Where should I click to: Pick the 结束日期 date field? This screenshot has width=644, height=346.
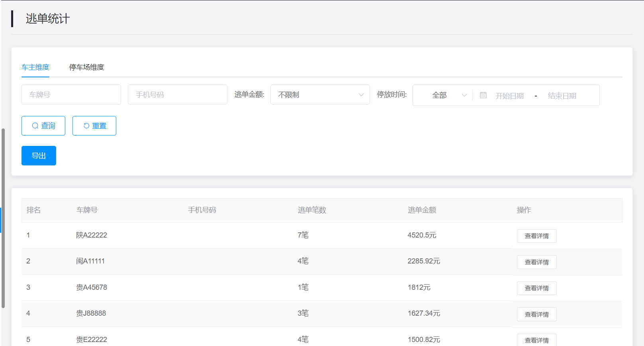click(562, 96)
